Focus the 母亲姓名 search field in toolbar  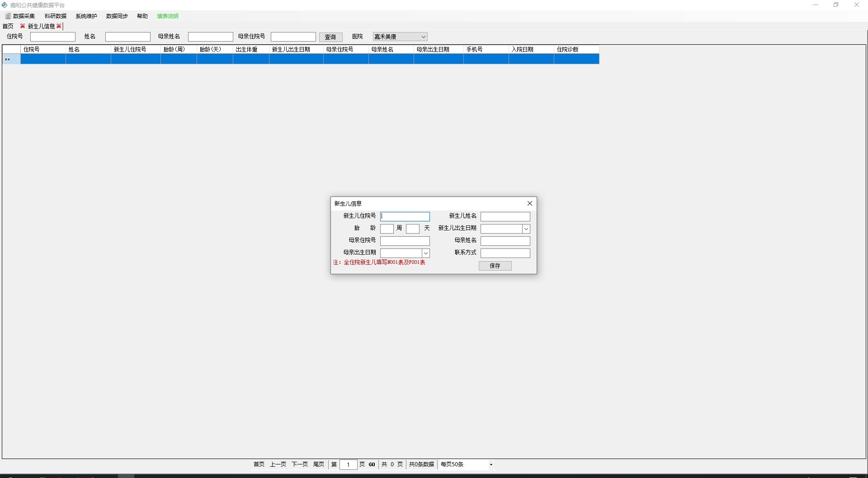click(210, 37)
